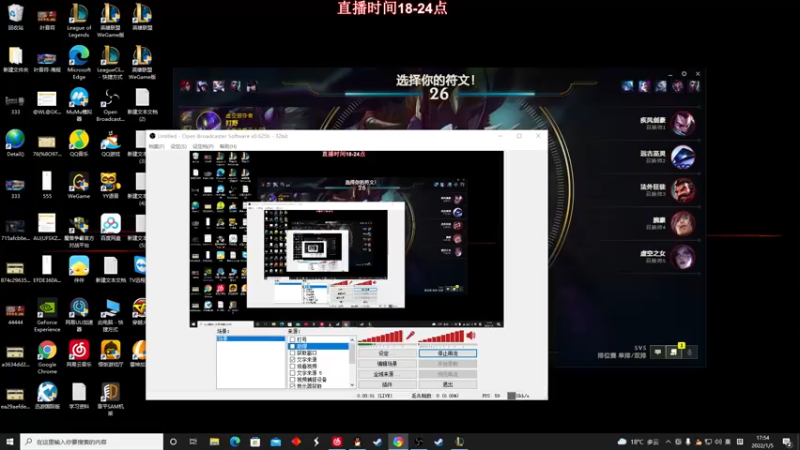Adjust the microphone volume meter in OBS
Viewport: 800px width, 450px height.
tap(381, 336)
